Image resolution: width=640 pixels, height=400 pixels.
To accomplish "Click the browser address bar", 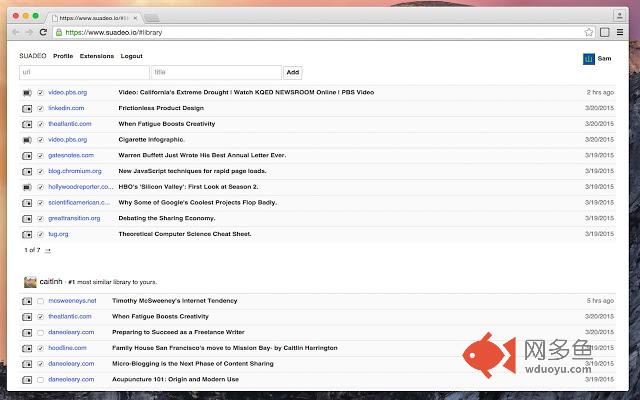I will [x=322, y=32].
